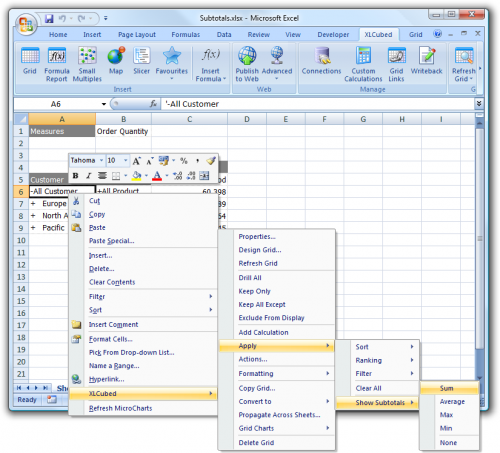Open the Show Subtotals submenu
This screenshot has height=453, width=500.
pos(378,402)
